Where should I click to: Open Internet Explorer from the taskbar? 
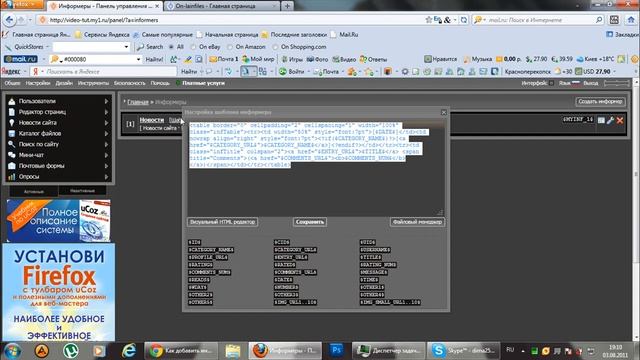(x=129, y=350)
